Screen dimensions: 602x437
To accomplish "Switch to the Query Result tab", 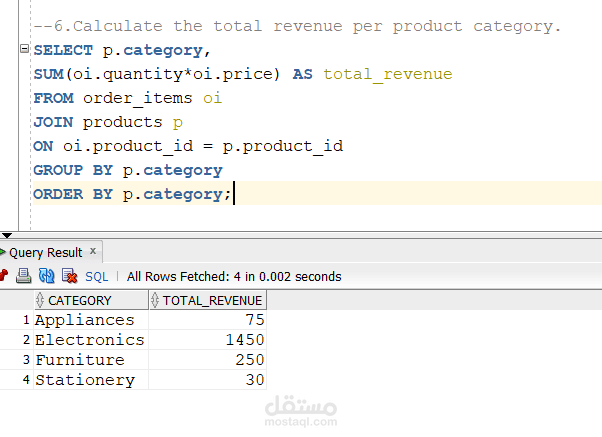I will (45, 253).
